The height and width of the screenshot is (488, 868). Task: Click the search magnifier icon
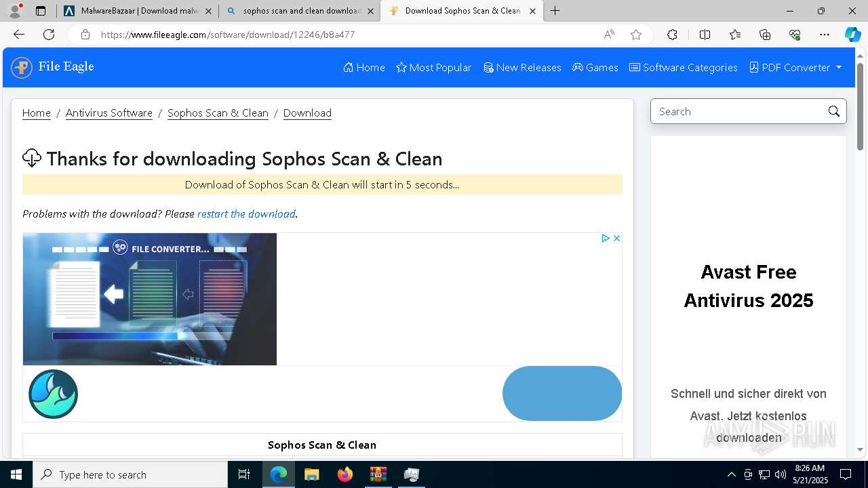click(833, 112)
